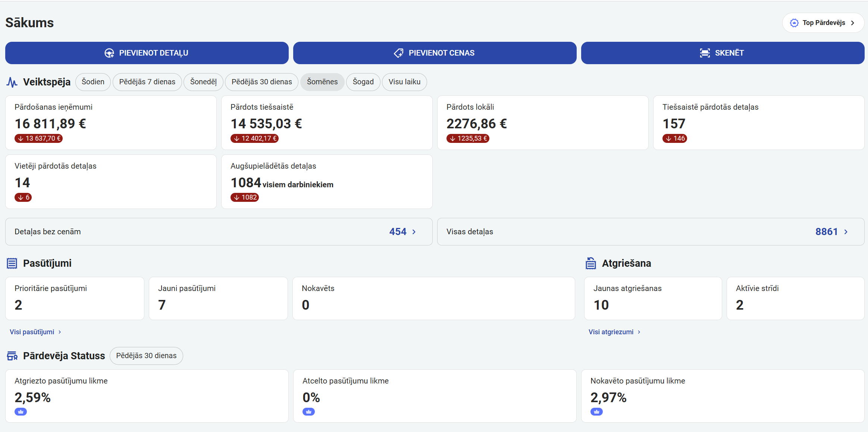The height and width of the screenshot is (432, 868).
Task: Click the Veiktspēja pulse icon
Action: 12,82
